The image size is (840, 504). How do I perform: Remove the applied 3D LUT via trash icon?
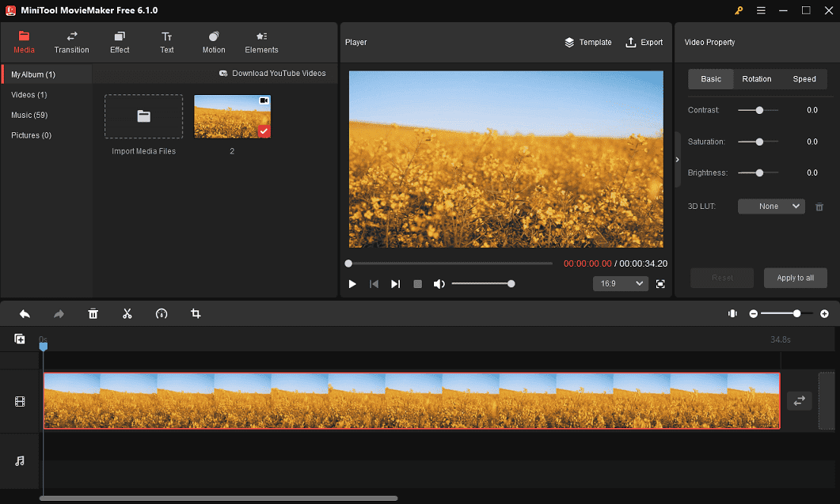819,207
